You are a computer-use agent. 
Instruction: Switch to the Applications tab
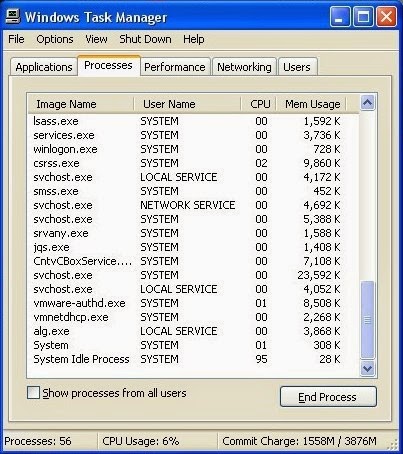pyautogui.click(x=44, y=67)
